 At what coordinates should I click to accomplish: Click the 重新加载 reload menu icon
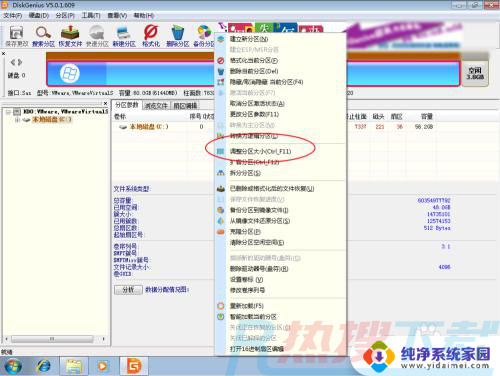pos(221,306)
